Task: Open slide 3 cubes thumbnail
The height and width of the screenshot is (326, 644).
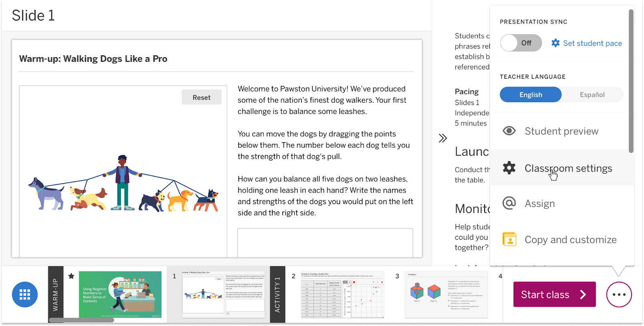Action: 446,295
